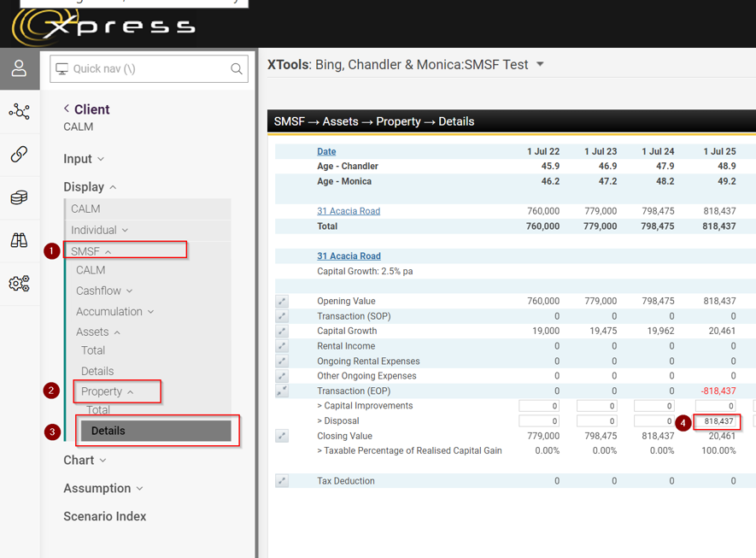Expand the Chart menu section

[x=85, y=460]
